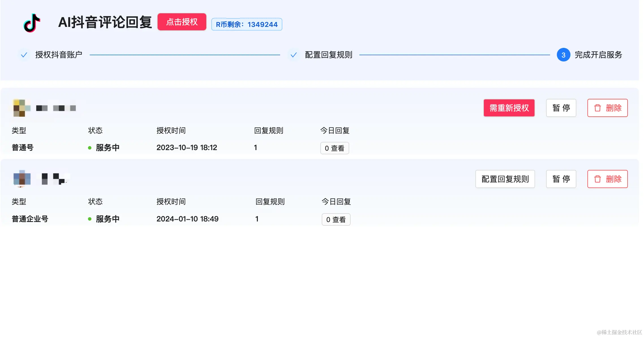Click the green 服务中 status dot, first account
This screenshot has width=644, height=337.
point(90,148)
